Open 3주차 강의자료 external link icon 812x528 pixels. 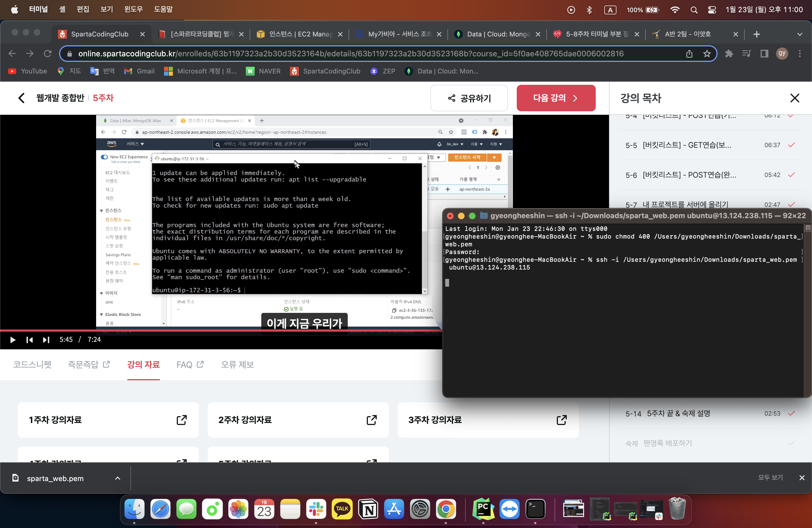[x=561, y=420]
